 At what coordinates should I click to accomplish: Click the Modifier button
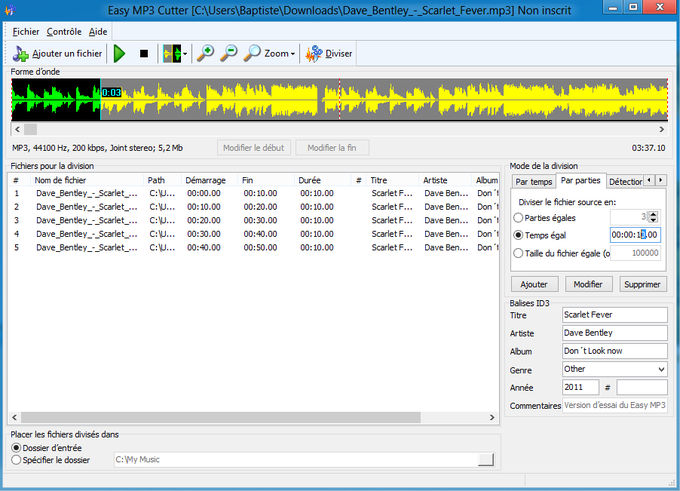click(588, 285)
